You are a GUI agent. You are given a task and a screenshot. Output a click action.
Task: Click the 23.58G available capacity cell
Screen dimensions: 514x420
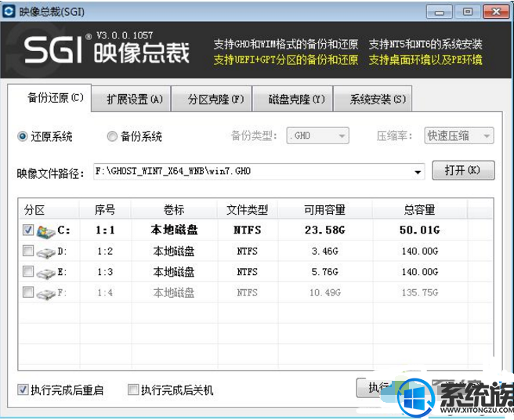(325, 230)
